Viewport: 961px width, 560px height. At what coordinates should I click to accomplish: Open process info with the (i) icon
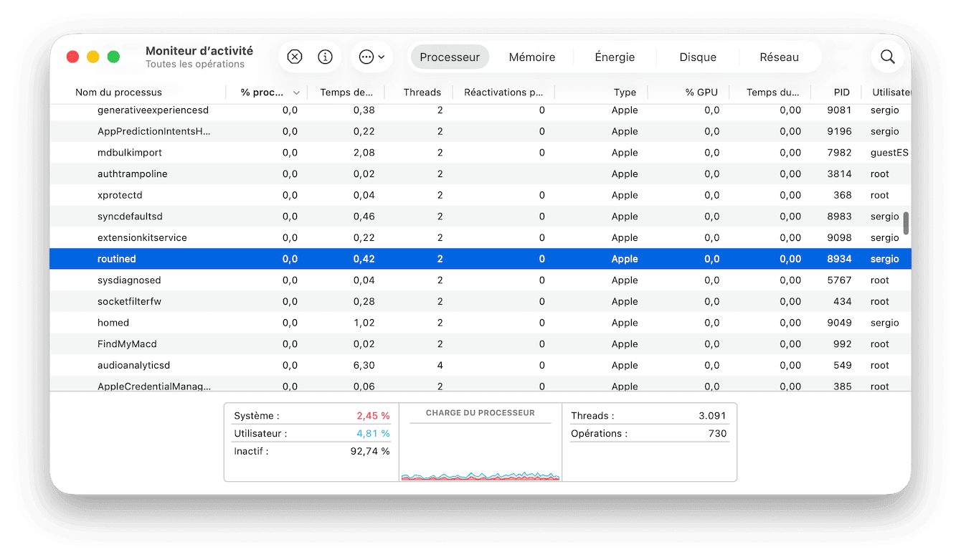coord(325,57)
